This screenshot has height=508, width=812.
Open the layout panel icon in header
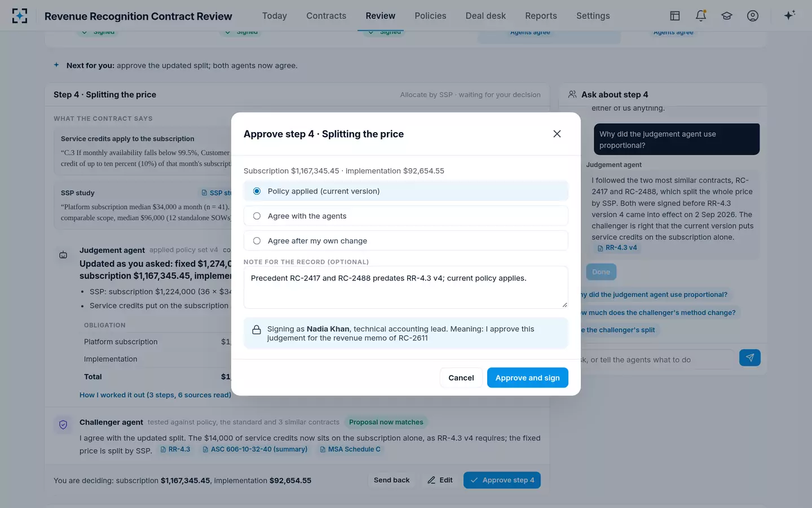coord(675,16)
